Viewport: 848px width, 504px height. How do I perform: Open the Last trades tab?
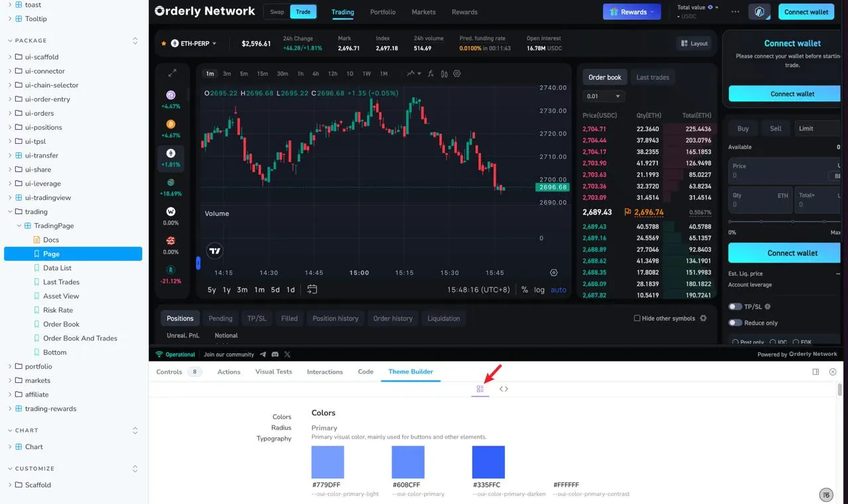point(652,77)
